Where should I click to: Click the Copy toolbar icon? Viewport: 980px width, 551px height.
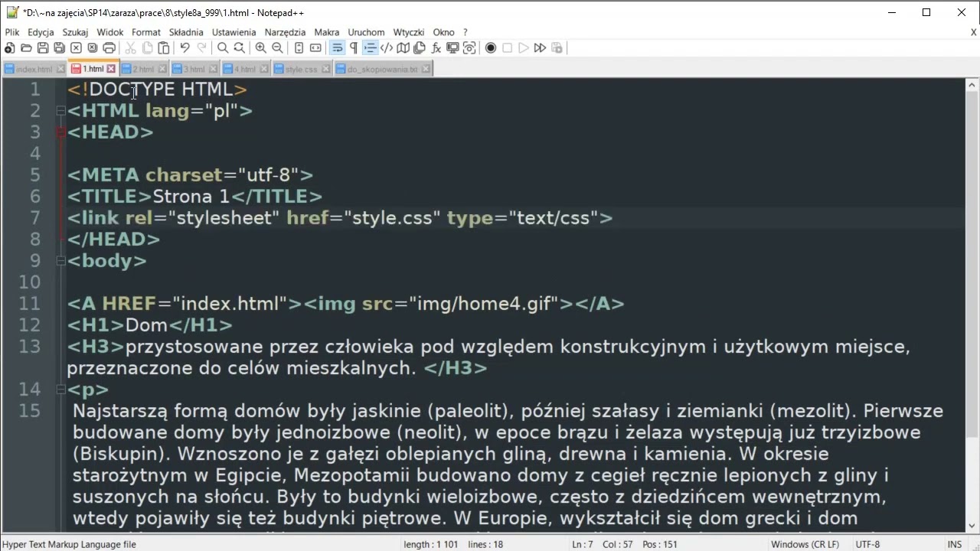tap(147, 48)
